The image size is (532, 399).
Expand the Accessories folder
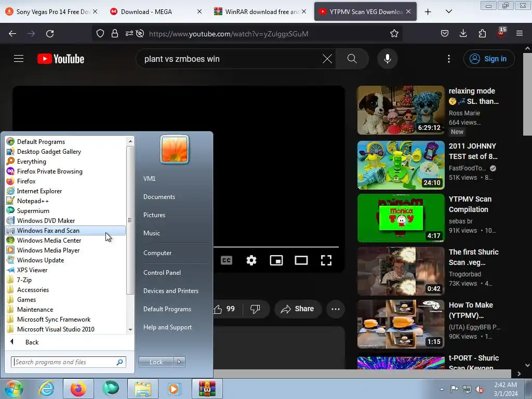coord(65,290)
